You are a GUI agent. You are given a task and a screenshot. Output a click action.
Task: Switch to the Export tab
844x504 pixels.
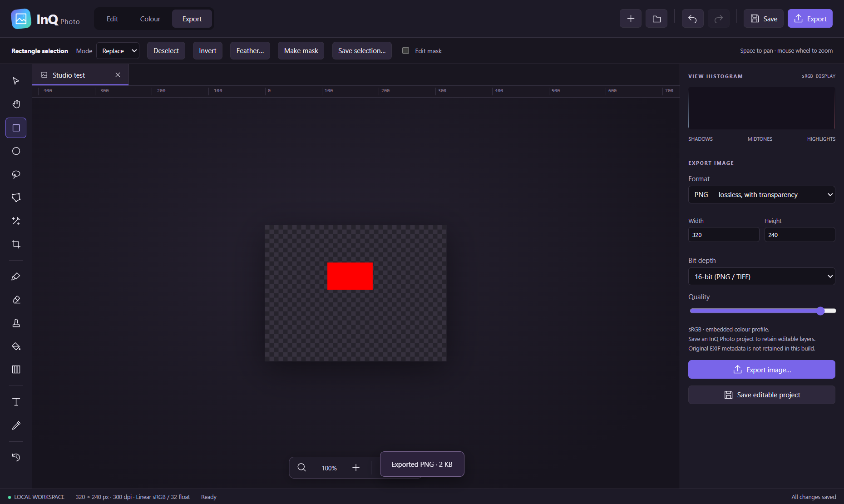pyautogui.click(x=192, y=19)
